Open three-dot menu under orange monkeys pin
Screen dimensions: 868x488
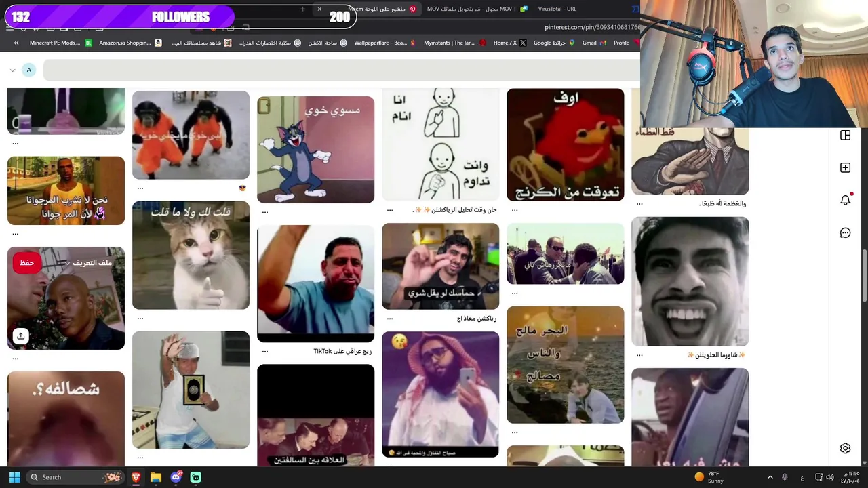point(140,188)
